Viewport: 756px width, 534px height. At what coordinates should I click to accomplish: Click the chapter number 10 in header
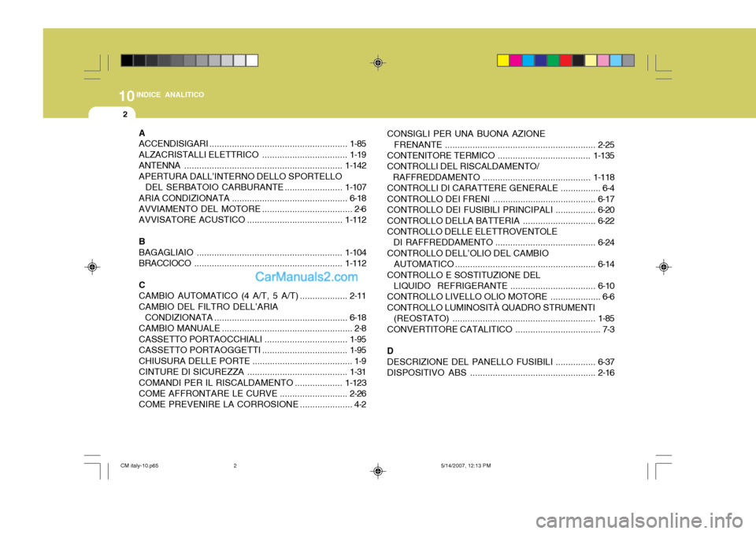tap(126, 96)
